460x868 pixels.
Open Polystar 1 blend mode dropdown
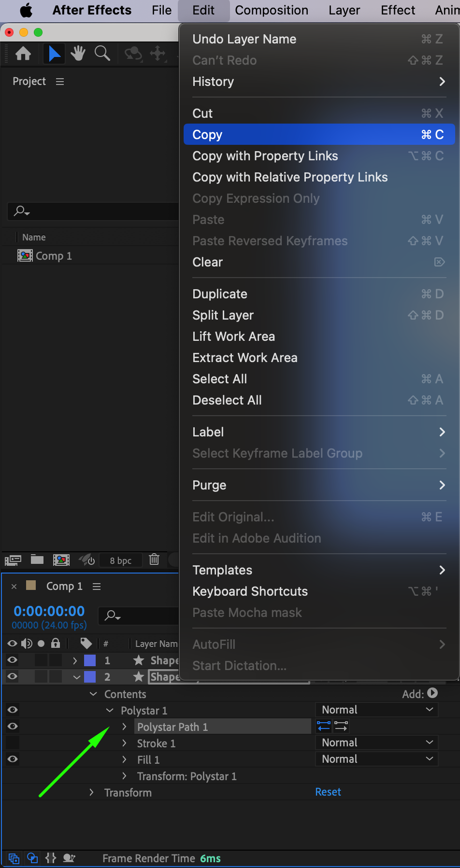point(377,710)
